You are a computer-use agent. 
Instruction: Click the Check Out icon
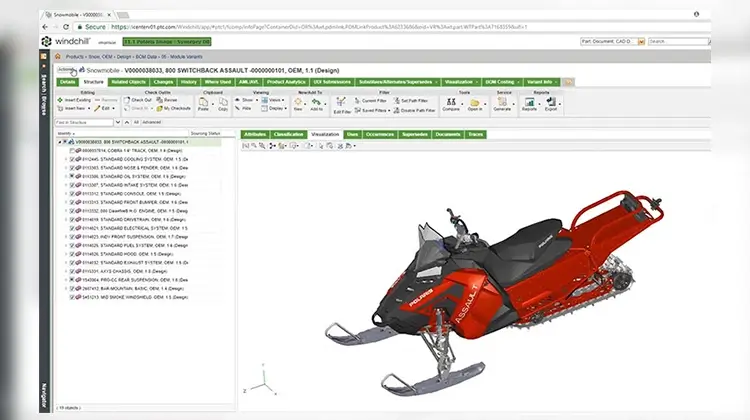(x=127, y=100)
